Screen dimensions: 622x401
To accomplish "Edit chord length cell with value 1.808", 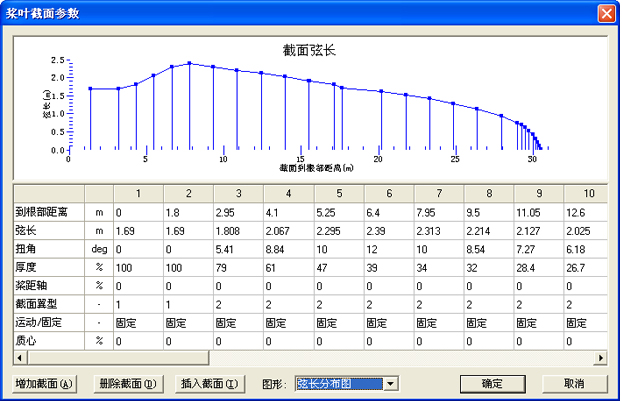I will click(x=237, y=229).
